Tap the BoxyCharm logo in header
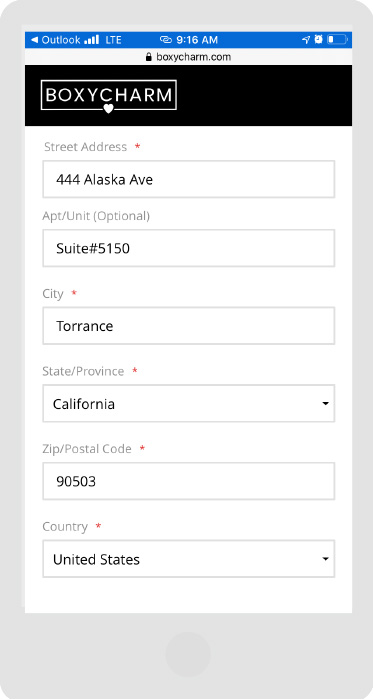This screenshot has width=373, height=699. (x=109, y=96)
